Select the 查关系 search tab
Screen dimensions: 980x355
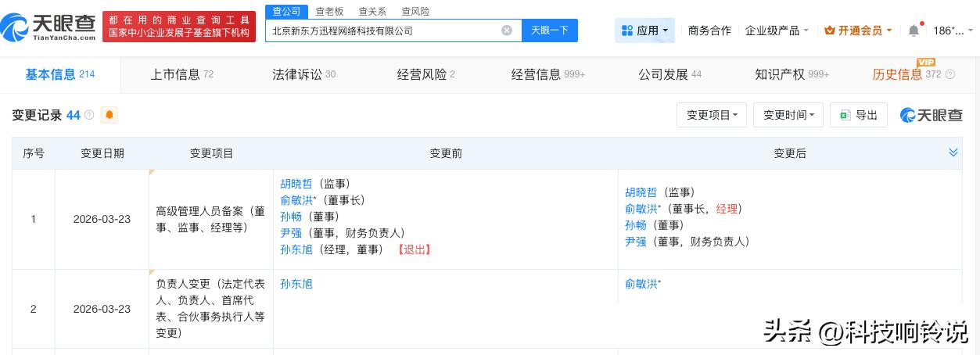pos(372,11)
